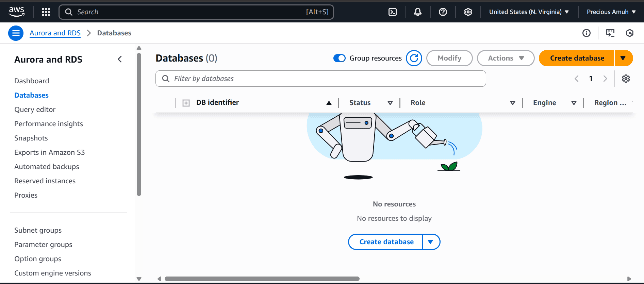The width and height of the screenshot is (644, 284).
Task: Select Databases in the sidebar
Action: 31,95
